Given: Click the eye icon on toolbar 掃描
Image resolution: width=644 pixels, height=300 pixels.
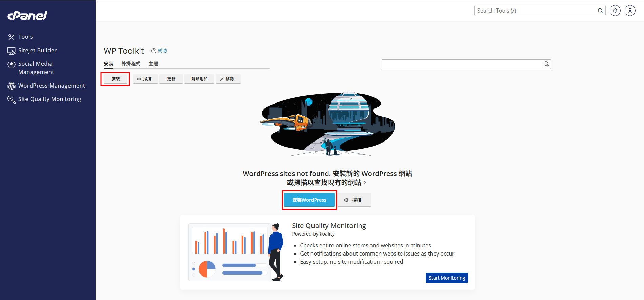Looking at the screenshot, I should pos(139,79).
